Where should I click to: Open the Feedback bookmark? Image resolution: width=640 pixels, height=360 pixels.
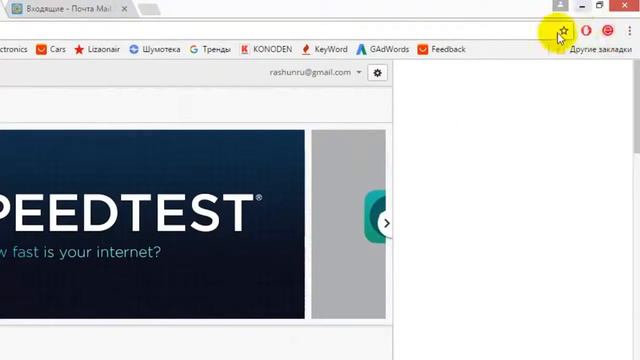(442, 49)
